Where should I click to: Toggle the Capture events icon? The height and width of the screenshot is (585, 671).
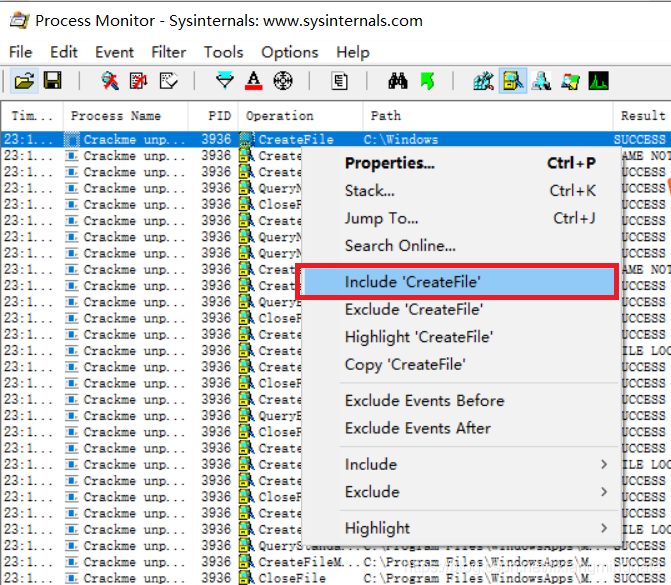pyautogui.click(x=110, y=80)
